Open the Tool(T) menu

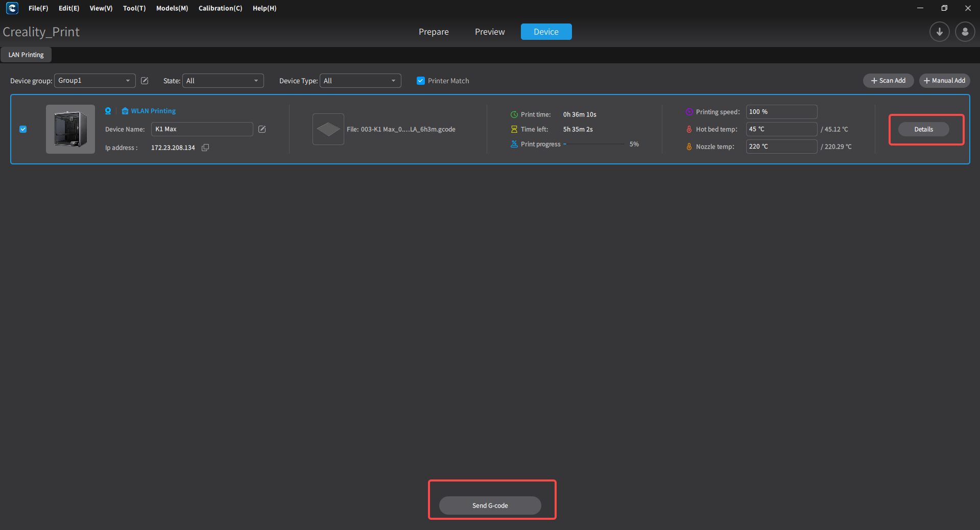click(x=134, y=8)
